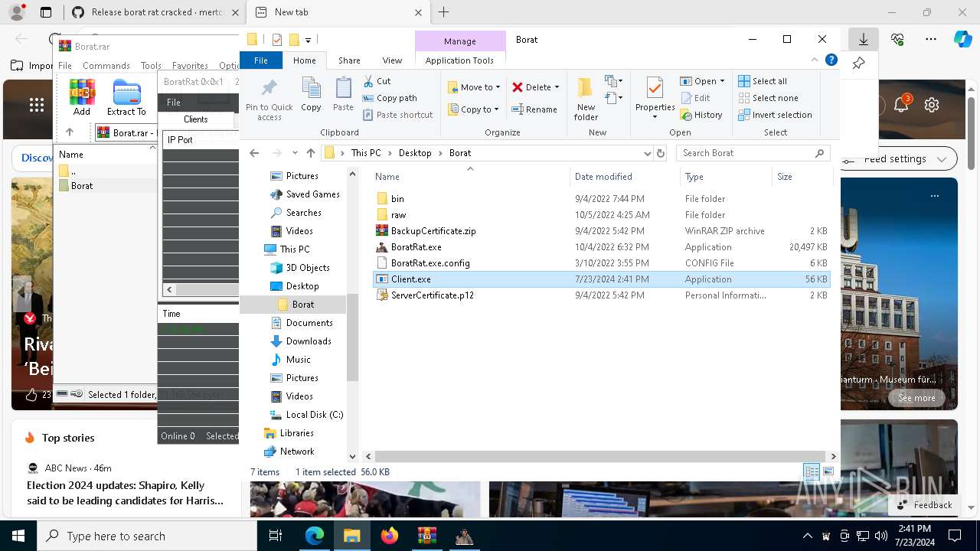The width and height of the screenshot is (980, 551).
Task: Open Firefox from the taskbar
Action: [x=390, y=536]
